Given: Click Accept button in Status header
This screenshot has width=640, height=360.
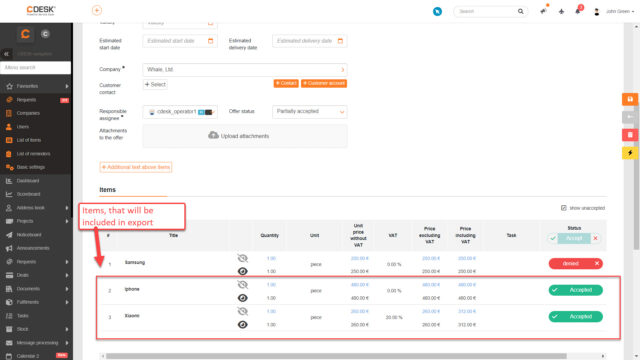Looking at the screenshot, I should (574, 238).
